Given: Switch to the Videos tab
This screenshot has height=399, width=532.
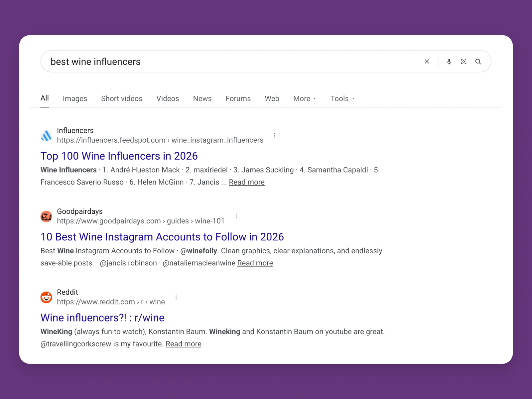Looking at the screenshot, I should coord(168,98).
